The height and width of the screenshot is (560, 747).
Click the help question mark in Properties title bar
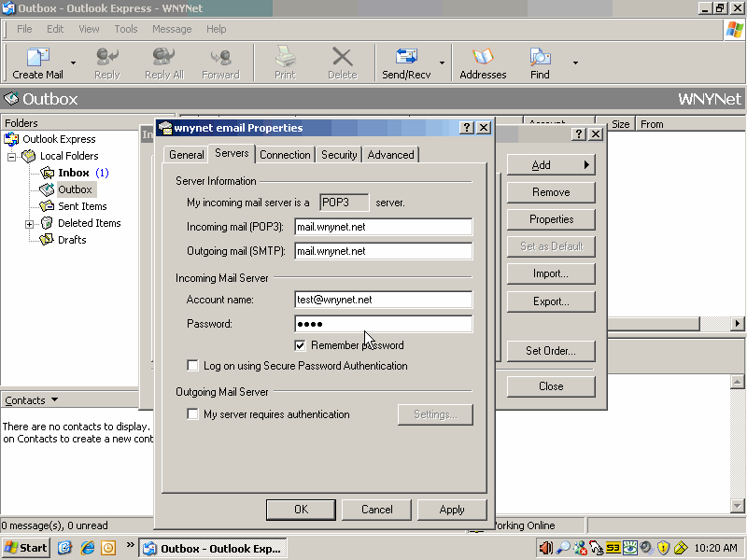click(467, 128)
